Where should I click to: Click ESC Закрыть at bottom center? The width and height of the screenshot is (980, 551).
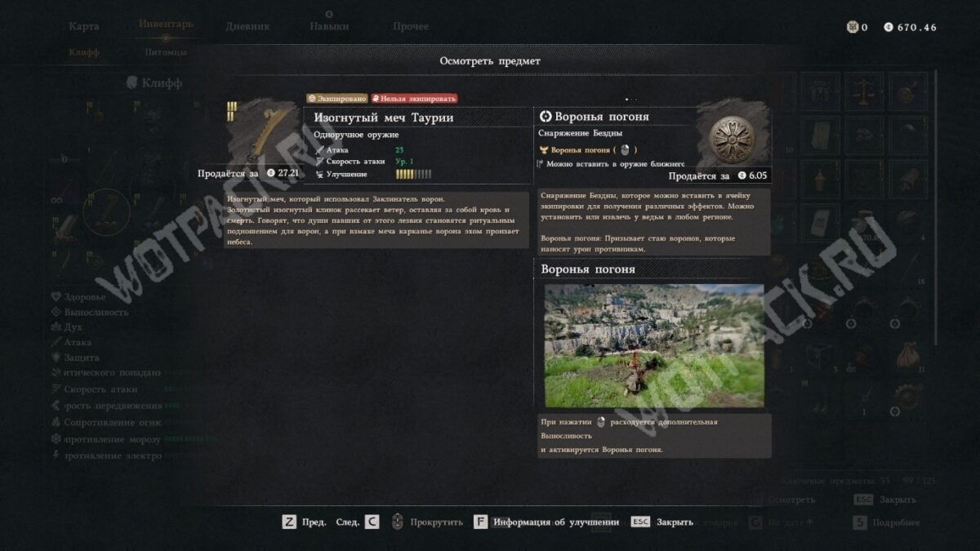(661, 522)
